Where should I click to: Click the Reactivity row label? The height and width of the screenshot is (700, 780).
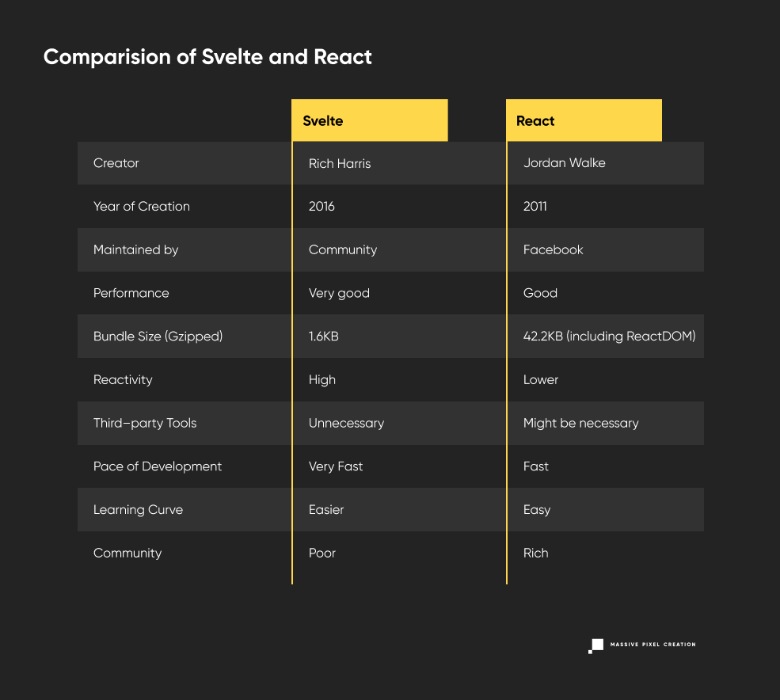[123, 379]
